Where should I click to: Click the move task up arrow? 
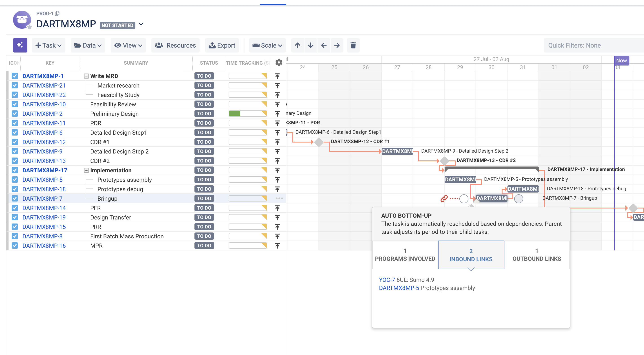point(298,45)
